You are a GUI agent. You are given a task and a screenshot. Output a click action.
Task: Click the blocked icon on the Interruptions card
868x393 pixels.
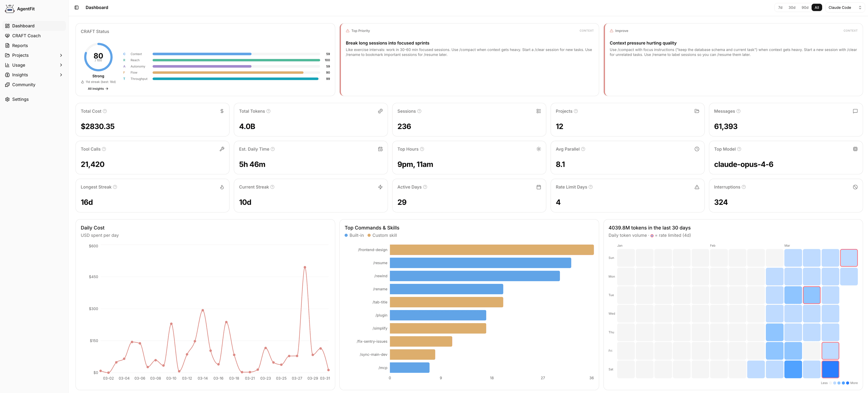[855, 187]
